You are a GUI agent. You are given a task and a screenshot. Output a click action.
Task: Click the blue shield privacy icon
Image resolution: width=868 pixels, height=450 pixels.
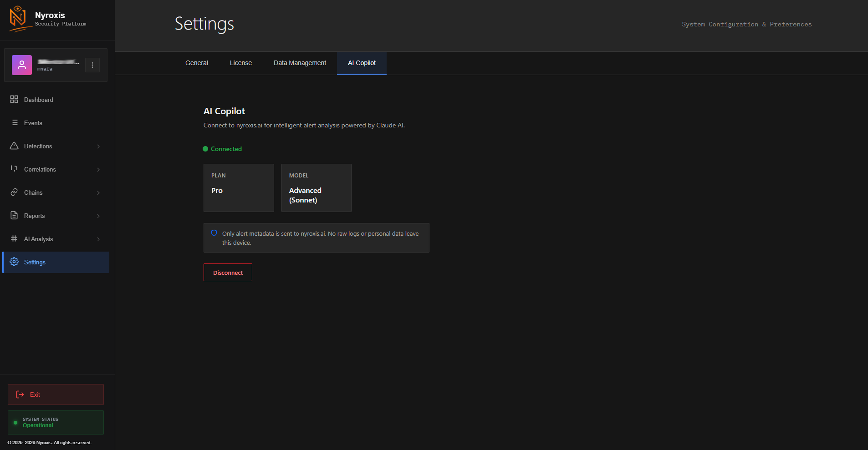[214, 233]
